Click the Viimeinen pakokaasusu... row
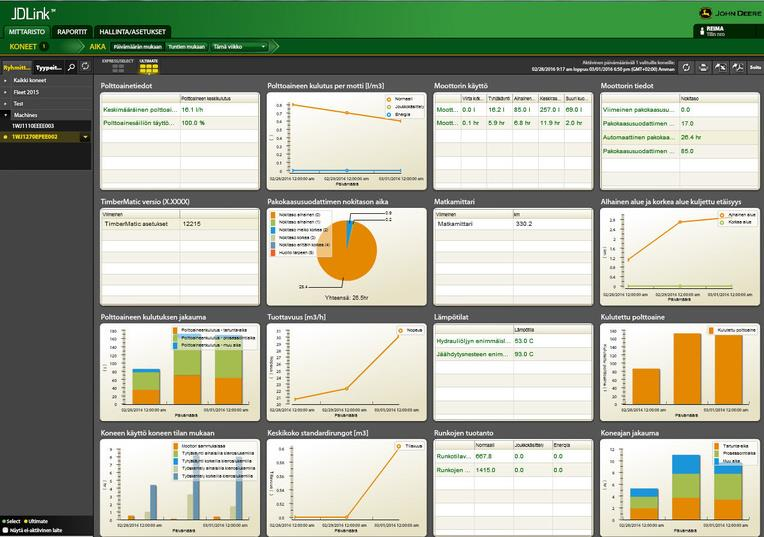Viewport: 764px width, 537px height. click(680, 110)
